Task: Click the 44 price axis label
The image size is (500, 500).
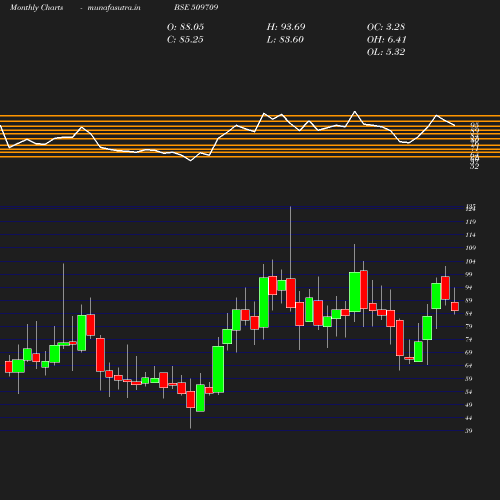Action: 469,418
